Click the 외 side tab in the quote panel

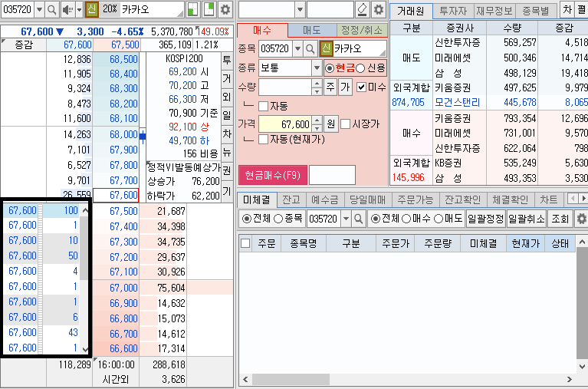(x=227, y=97)
